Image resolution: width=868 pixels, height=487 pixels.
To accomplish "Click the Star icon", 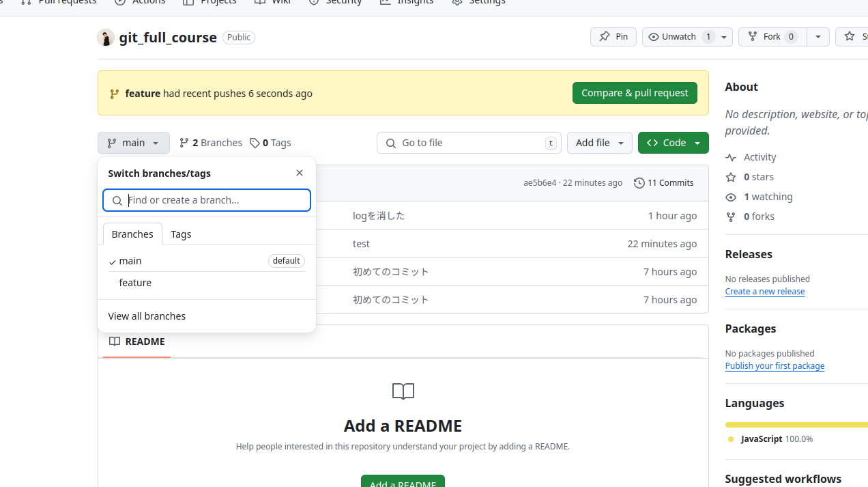I will (x=850, y=37).
